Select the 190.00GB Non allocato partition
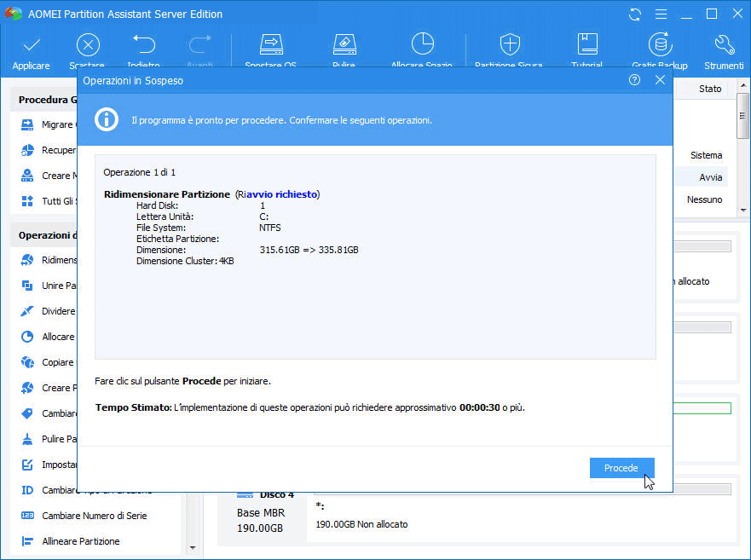Viewport: 751px width, 560px height. (x=361, y=524)
